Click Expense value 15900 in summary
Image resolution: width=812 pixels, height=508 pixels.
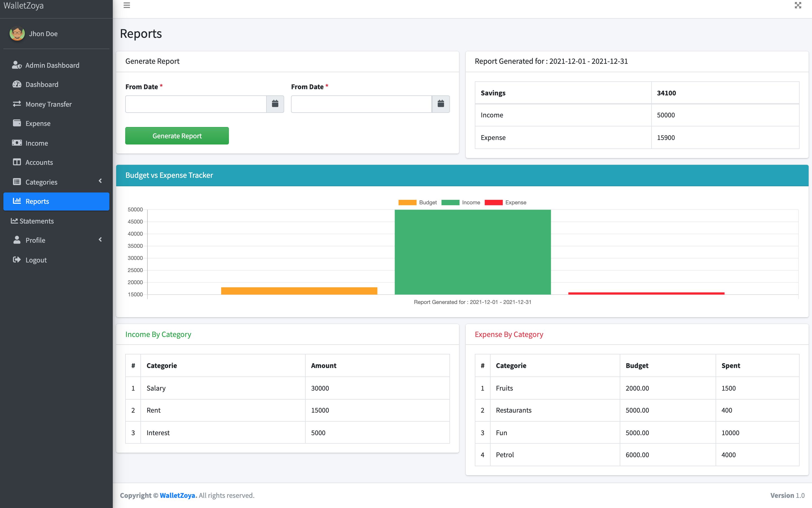[x=666, y=137]
